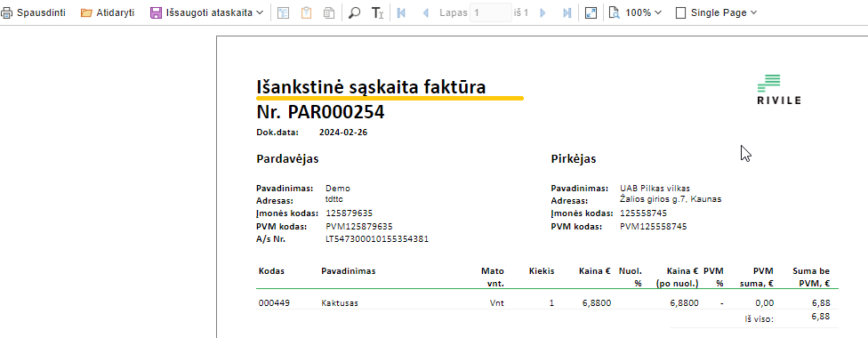Image resolution: width=868 pixels, height=338 pixels.
Task: Click the page number input field
Action: point(490,12)
